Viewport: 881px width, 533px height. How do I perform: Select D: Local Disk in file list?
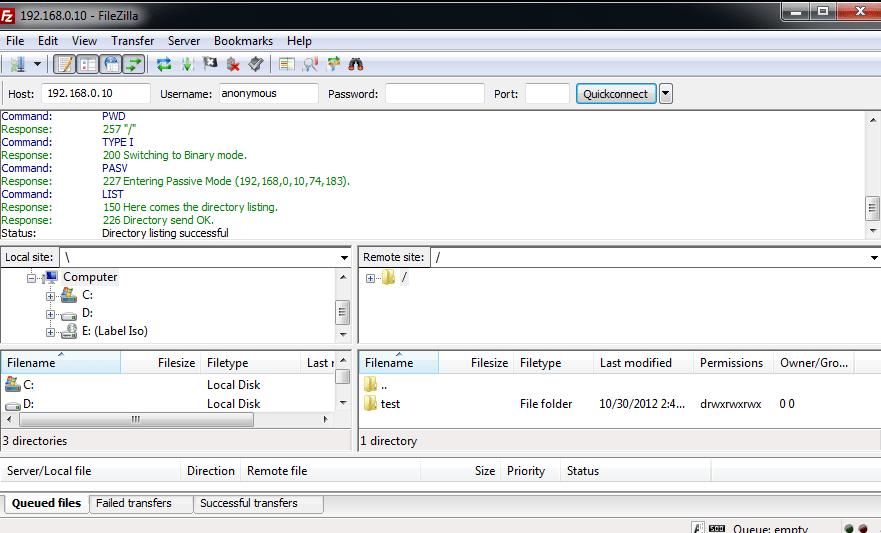[167, 404]
